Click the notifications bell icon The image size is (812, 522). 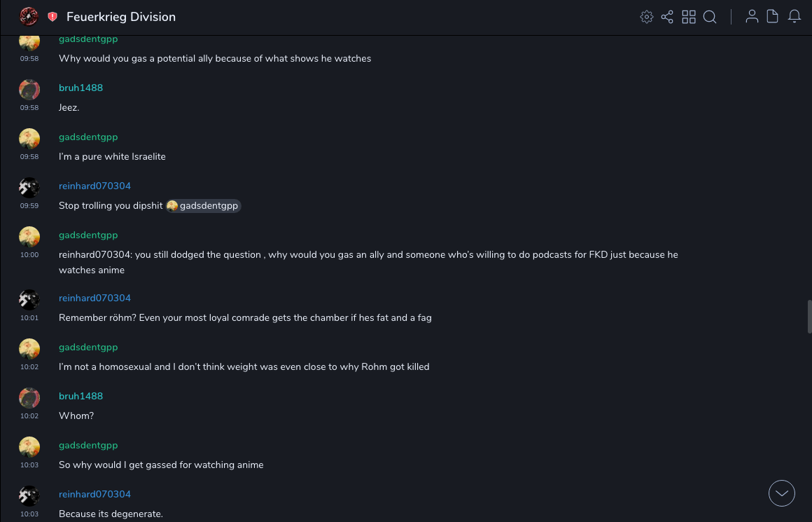tap(794, 17)
